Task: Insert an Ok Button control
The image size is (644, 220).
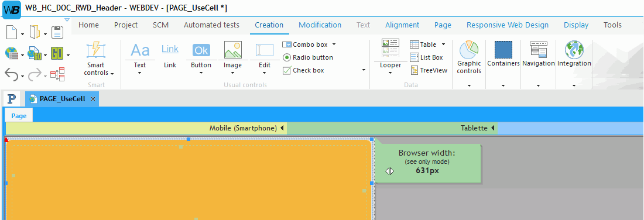Action: 201,50
